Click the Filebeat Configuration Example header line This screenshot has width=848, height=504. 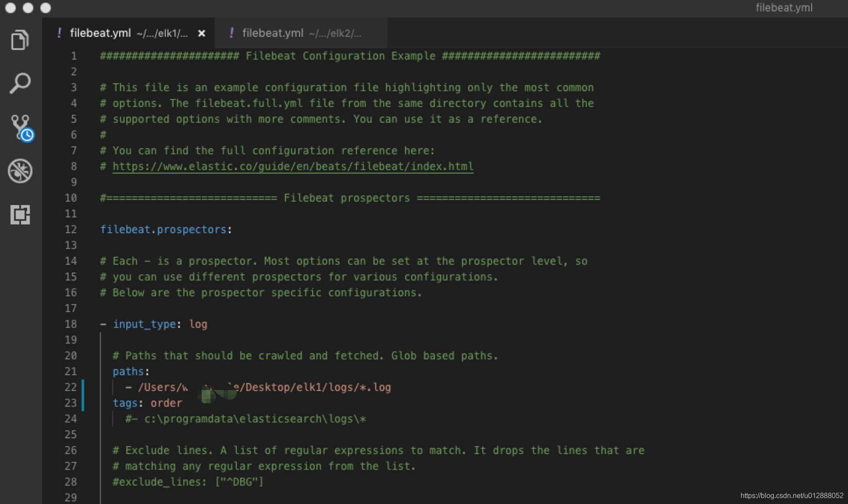(350, 56)
